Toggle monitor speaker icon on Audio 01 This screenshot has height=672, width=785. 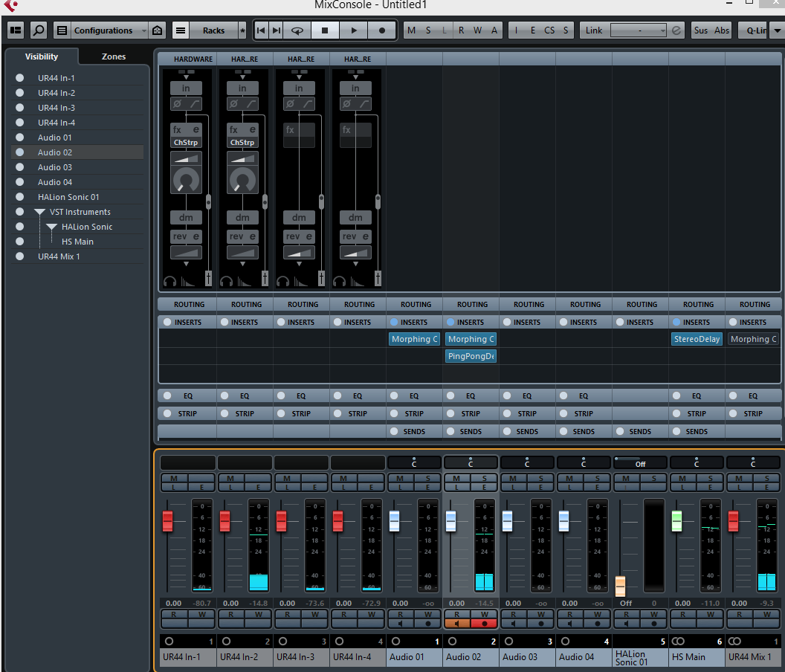pos(400,624)
